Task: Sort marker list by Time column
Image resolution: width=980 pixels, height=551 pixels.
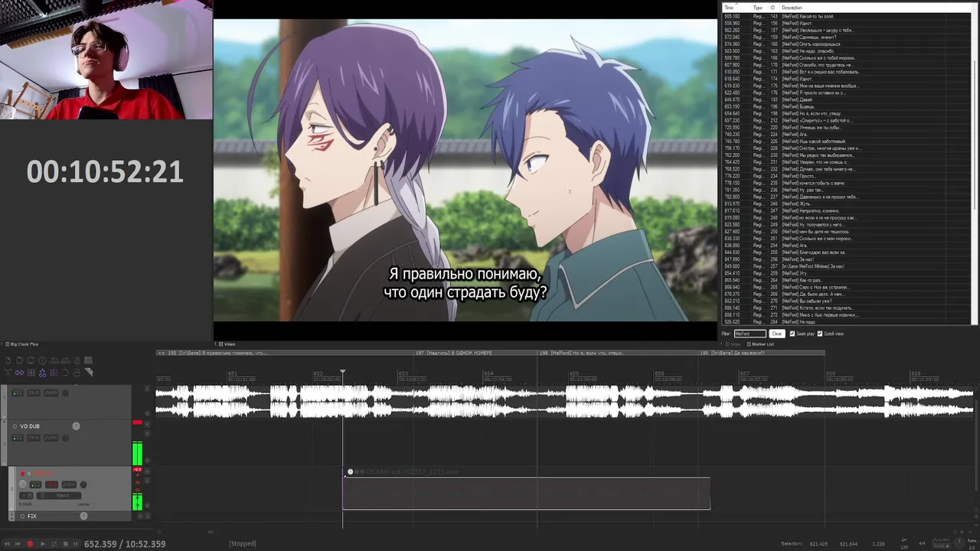Action: (728, 8)
